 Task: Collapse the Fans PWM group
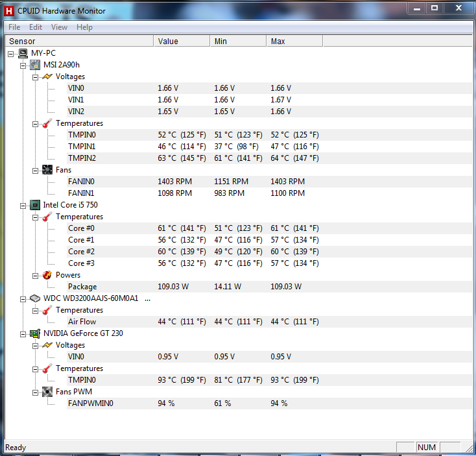pos(35,393)
